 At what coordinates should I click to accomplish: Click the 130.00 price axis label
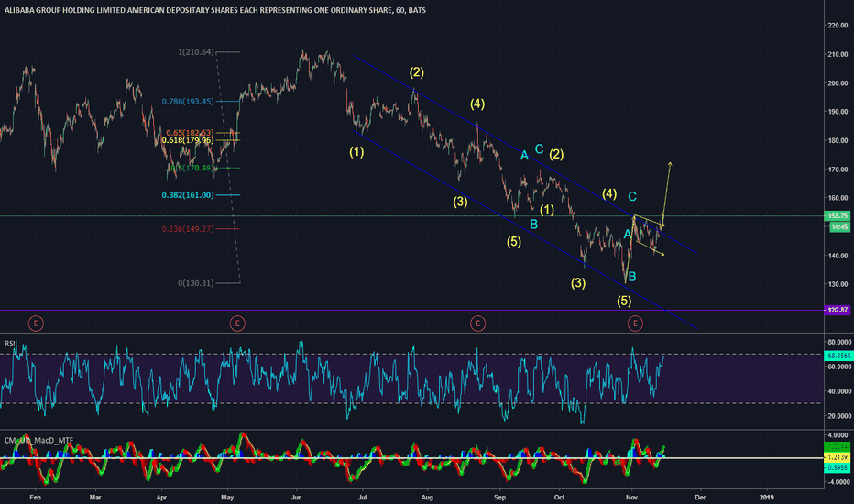838,284
